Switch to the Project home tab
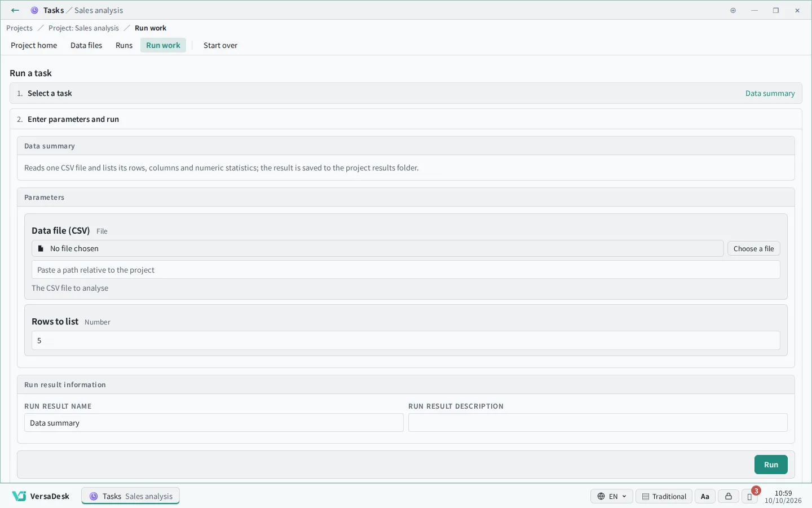 (34, 45)
